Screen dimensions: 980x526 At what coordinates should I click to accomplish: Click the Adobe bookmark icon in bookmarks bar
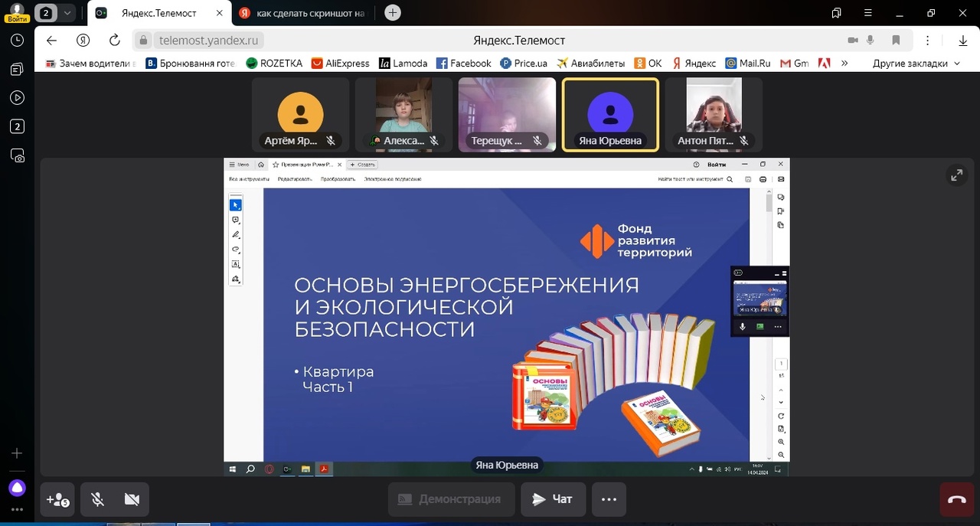tap(824, 64)
